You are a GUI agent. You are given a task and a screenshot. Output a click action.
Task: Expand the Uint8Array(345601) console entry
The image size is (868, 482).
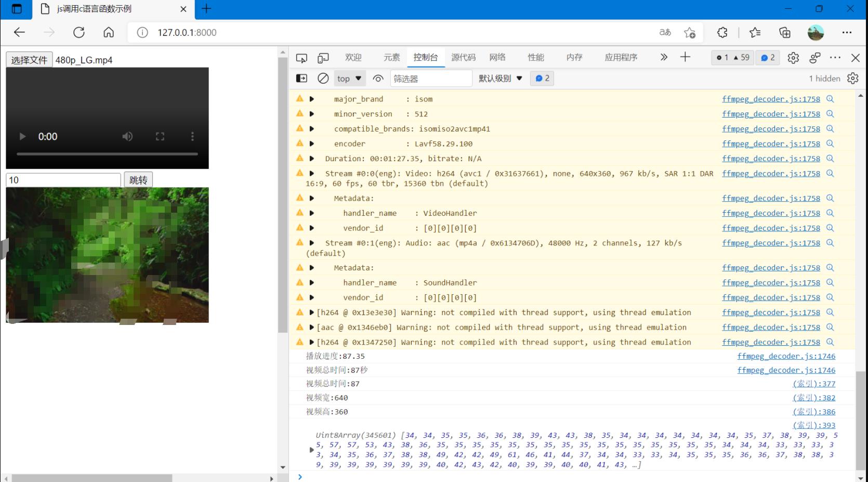[x=312, y=450]
